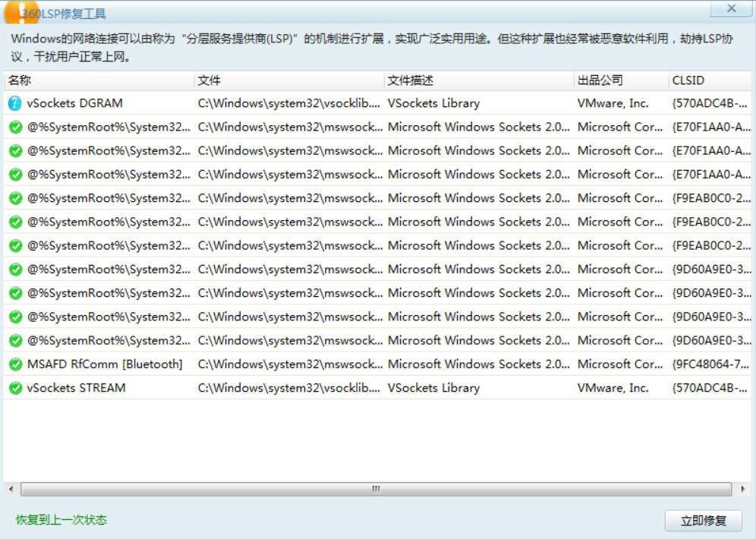Viewport: 756px width, 539px height.
Task: Select the vSockets STREAM entry name
Action: click(76, 388)
